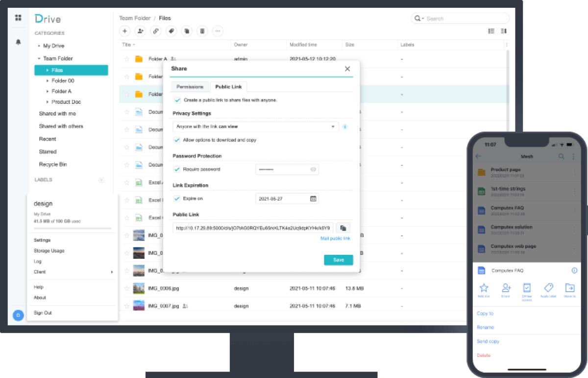The image size is (588, 378).
Task: Open Storage Usage in the user menu
Action: pos(49,251)
